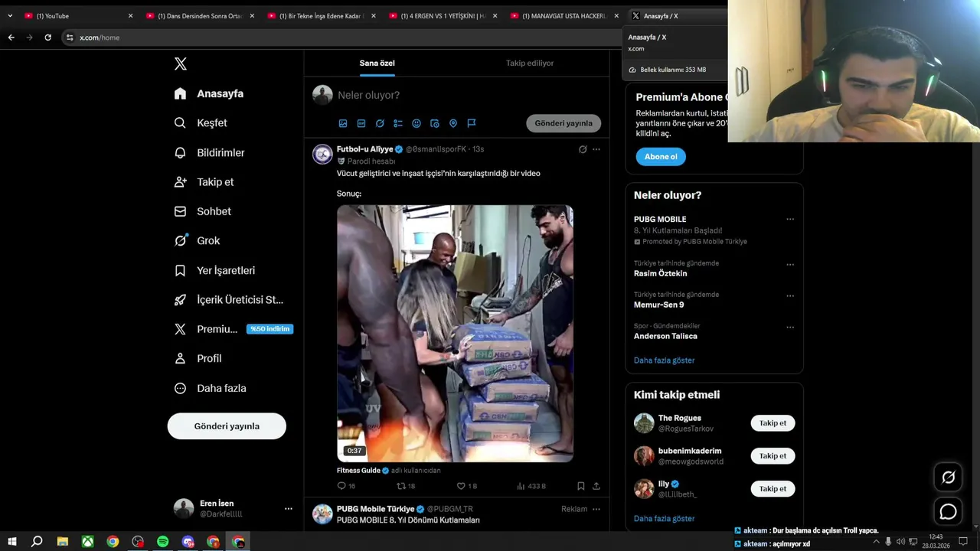Open browser tab search chevron
The width and height of the screenshot is (980, 551).
10,16
